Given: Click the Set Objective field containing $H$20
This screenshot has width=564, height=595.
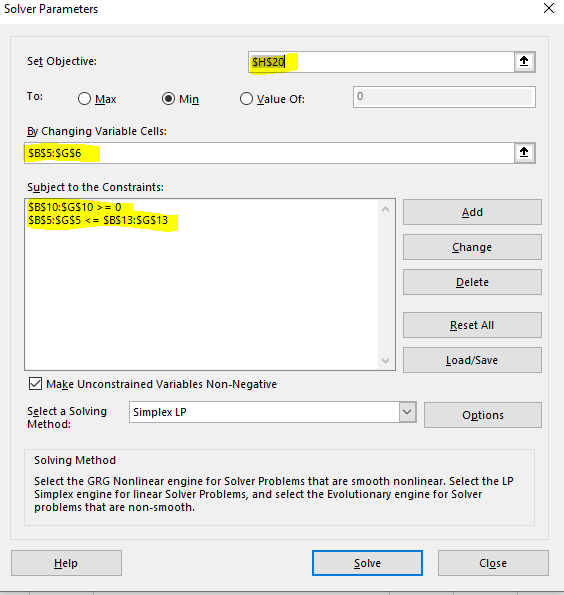Looking at the screenshot, I should point(381,62).
